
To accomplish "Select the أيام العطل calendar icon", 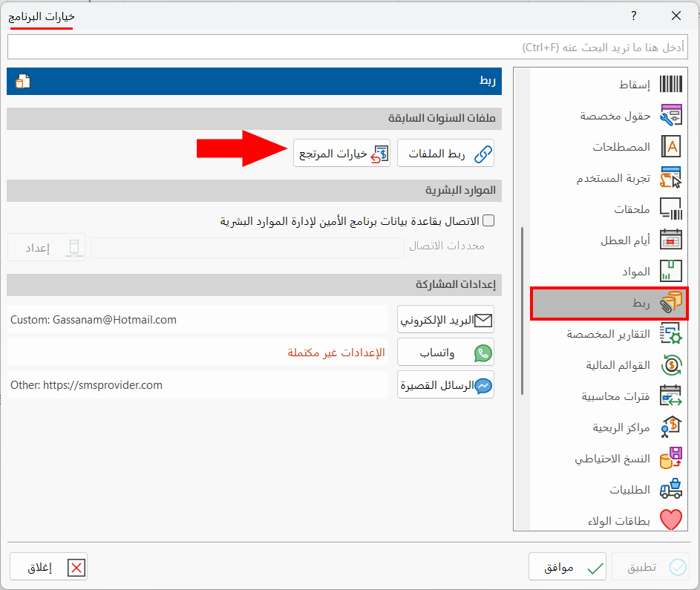I will 672,240.
